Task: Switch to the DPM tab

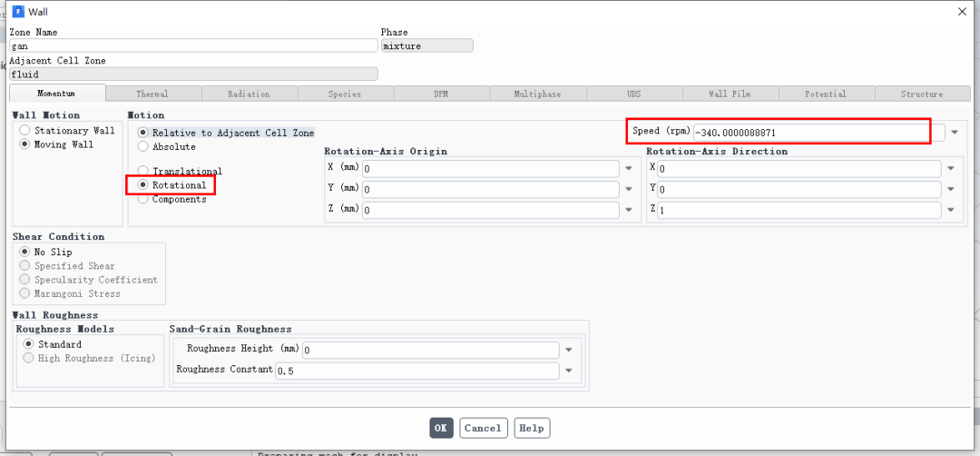Action: pos(441,94)
